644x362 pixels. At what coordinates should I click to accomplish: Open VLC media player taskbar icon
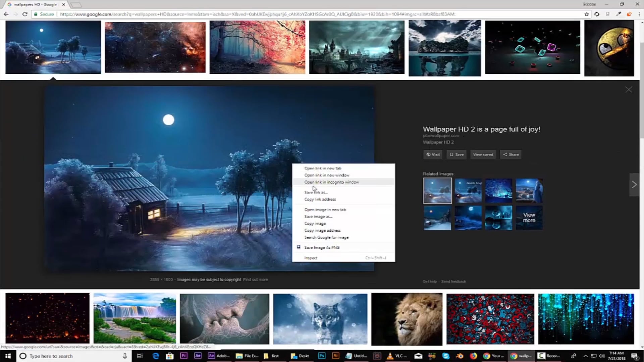coord(396,356)
